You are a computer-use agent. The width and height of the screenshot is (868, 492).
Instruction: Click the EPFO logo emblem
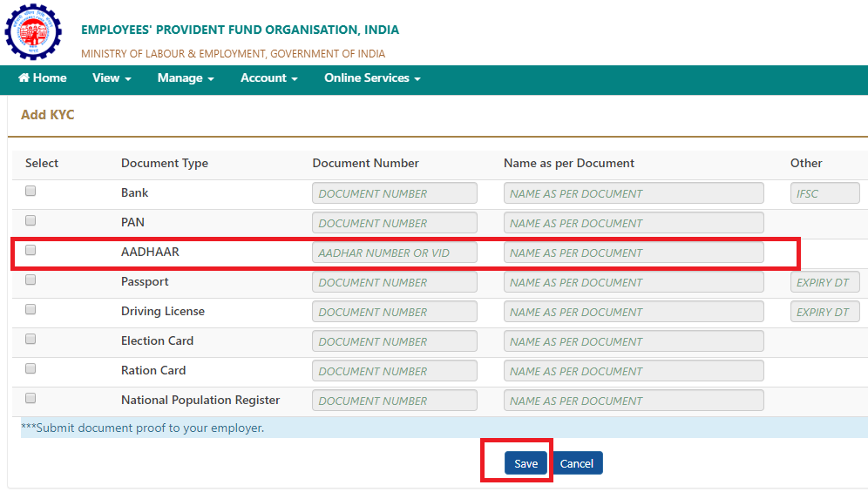tap(33, 31)
